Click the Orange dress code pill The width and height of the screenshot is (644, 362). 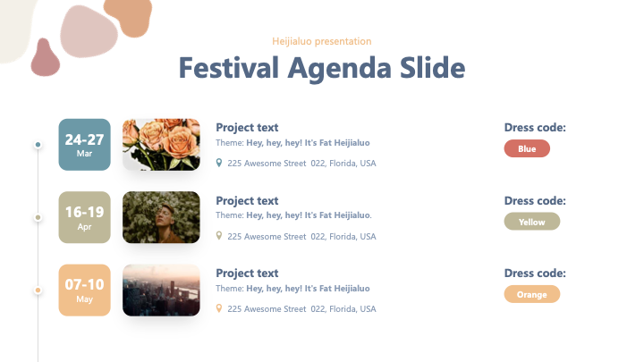tap(532, 294)
